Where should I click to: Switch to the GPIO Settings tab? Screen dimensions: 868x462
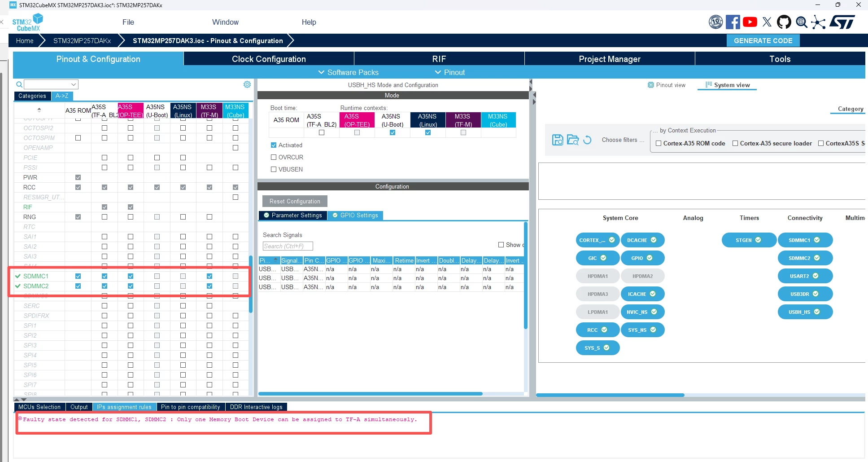coord(355,216)
